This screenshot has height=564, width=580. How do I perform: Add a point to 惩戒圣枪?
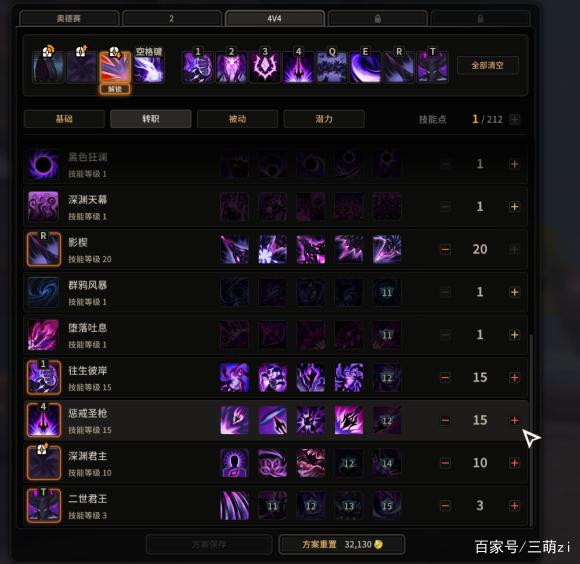click(514, 420)
